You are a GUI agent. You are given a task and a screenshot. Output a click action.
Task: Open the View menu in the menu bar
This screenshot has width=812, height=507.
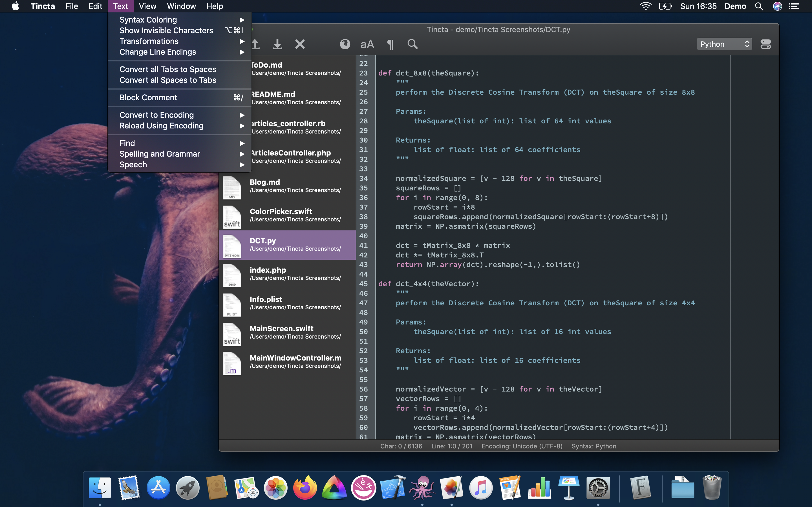(x=147, y=6)
